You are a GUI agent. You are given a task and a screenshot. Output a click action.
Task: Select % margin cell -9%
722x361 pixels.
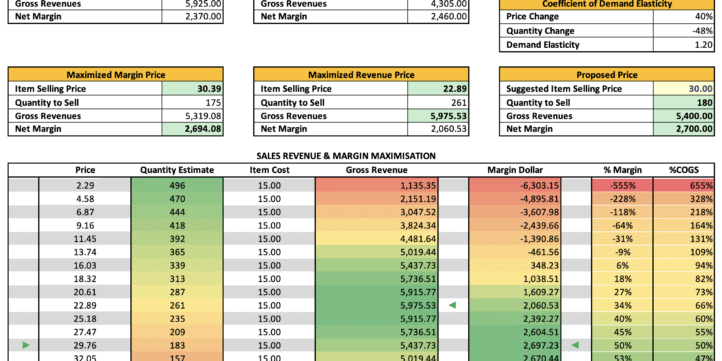623,252
